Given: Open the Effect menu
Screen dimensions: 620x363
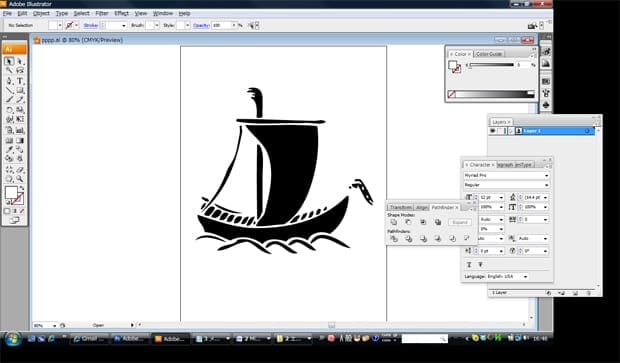Looking at the screenshot, I should click(121, 13).
